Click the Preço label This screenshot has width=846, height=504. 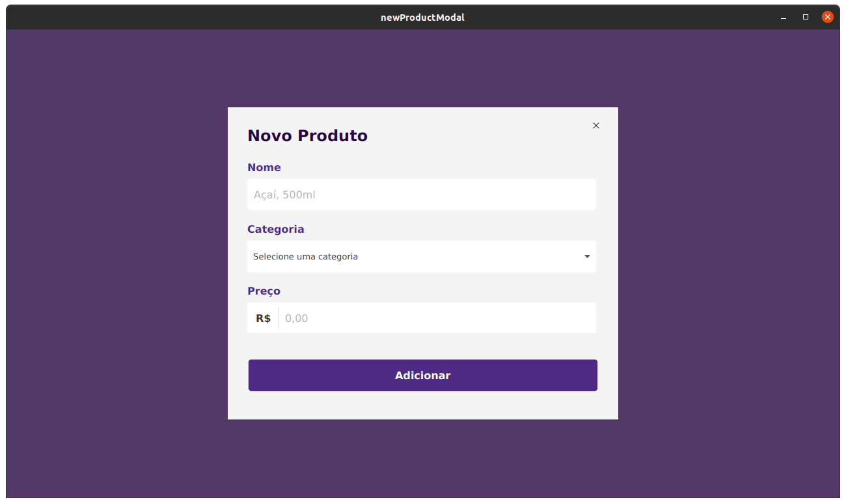264,291
